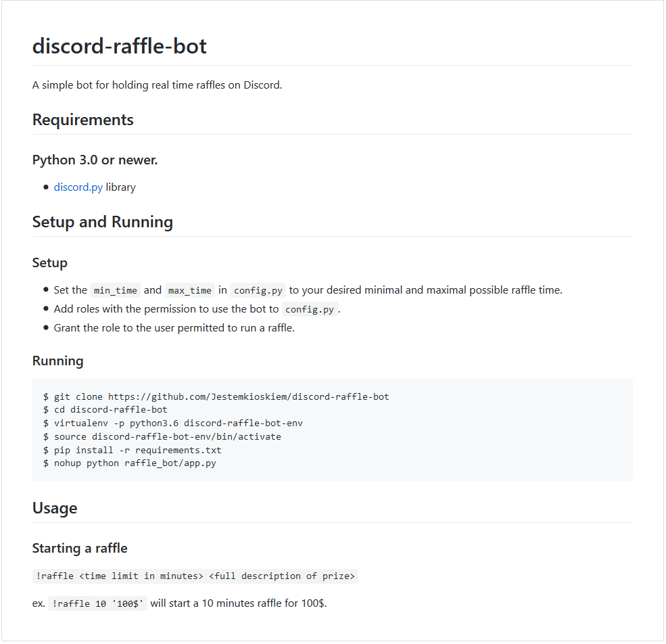Click the max_time inline code snippet
Viewport: 666px width, 644px height.
tap(190, 290)
